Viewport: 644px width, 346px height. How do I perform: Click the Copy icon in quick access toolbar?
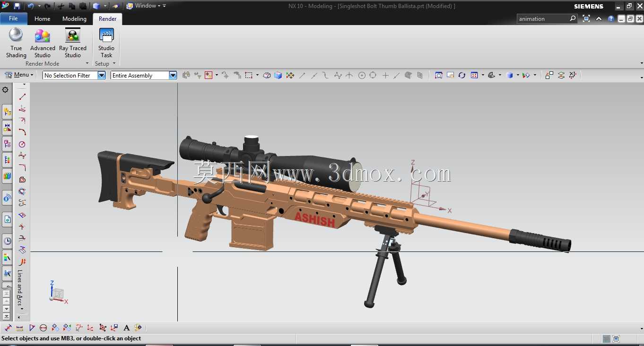click(x=72, y=6)
